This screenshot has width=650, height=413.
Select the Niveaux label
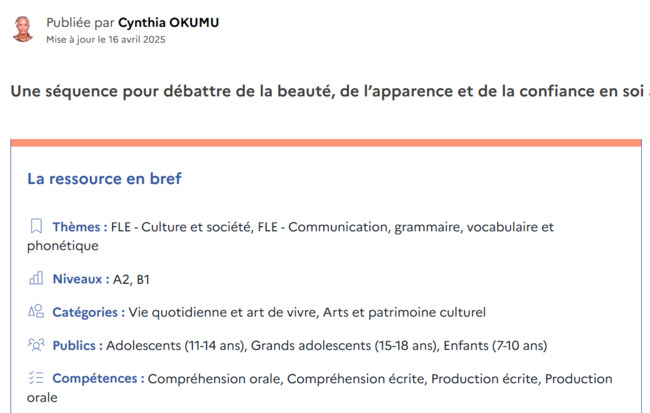pyautogui.click(x=81, y=279)
